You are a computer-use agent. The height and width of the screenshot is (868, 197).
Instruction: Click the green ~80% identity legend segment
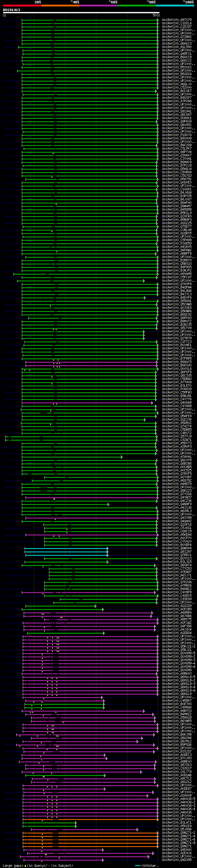click(x=137, y=6)
